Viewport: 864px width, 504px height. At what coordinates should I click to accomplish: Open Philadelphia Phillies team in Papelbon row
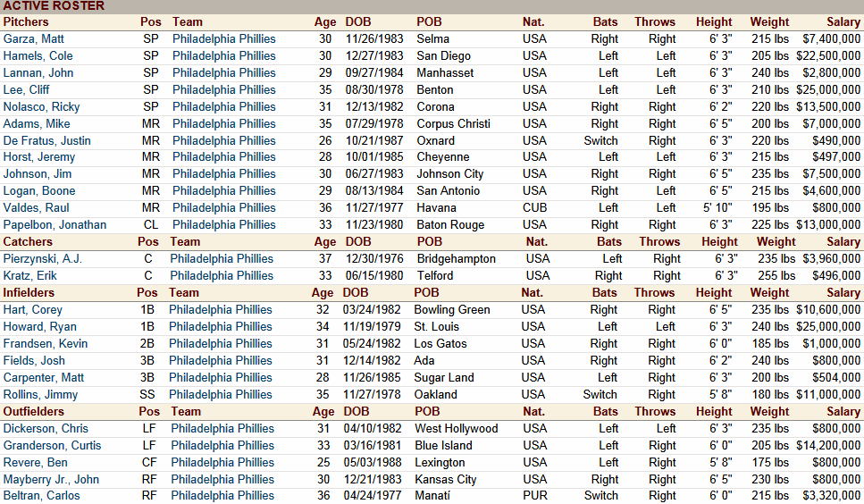pos(223,225)
